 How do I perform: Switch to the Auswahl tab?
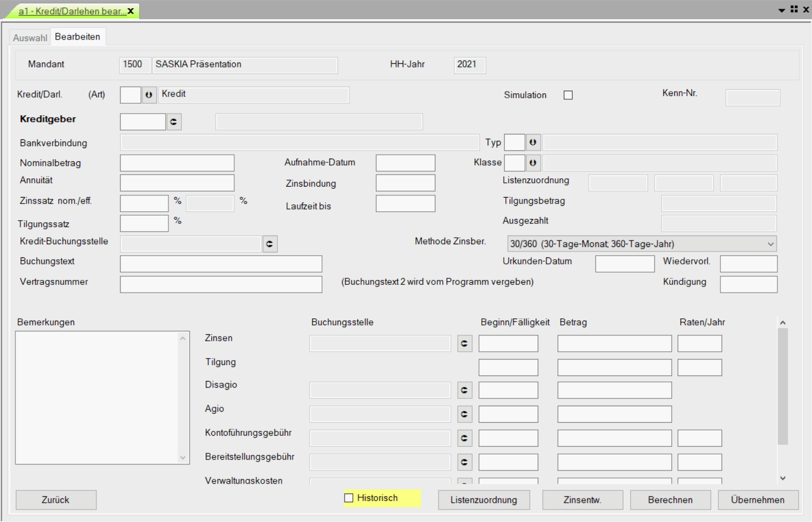30,38
